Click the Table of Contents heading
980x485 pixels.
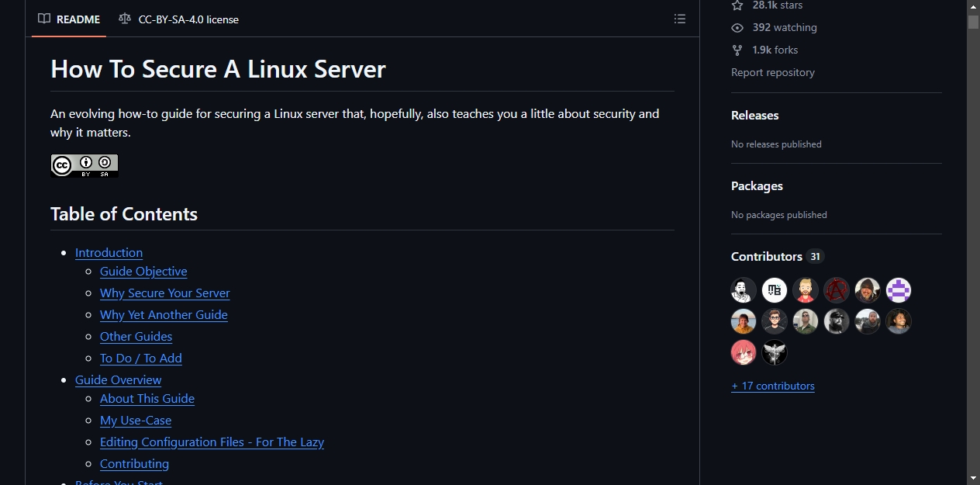coord(124,214)
